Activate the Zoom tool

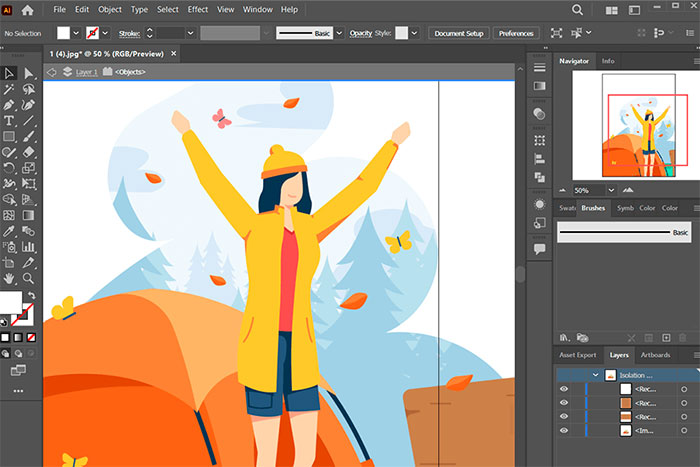28,277
